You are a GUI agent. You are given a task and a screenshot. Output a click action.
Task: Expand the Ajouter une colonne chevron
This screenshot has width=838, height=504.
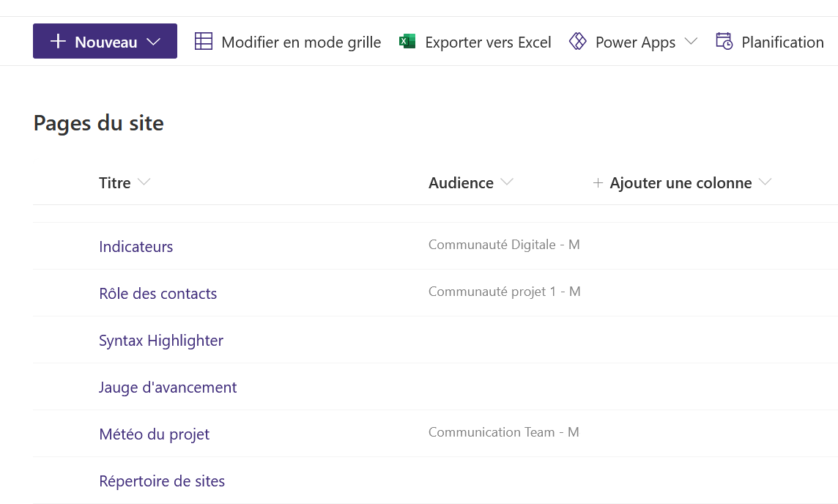(x=765, y=182)
